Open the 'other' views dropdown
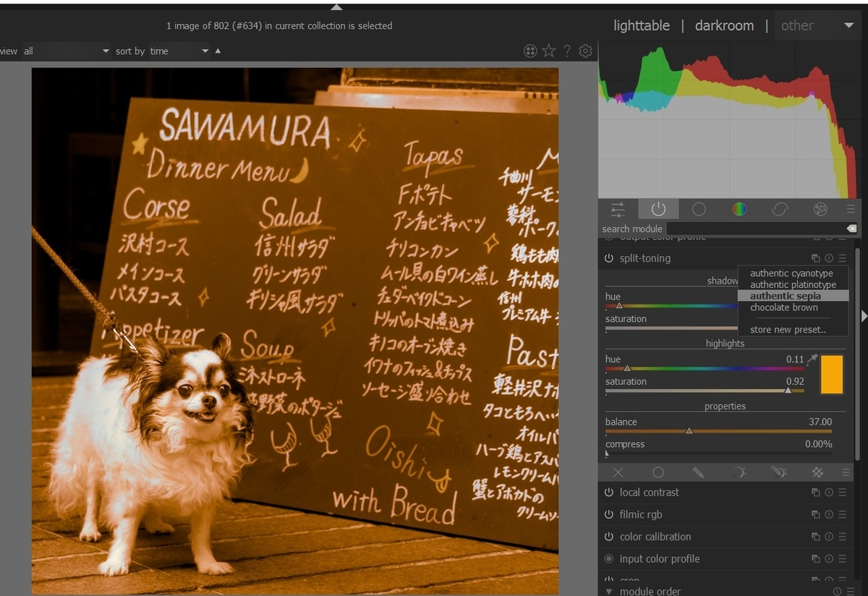Screen dimensions: 868x596 [817, 26]
